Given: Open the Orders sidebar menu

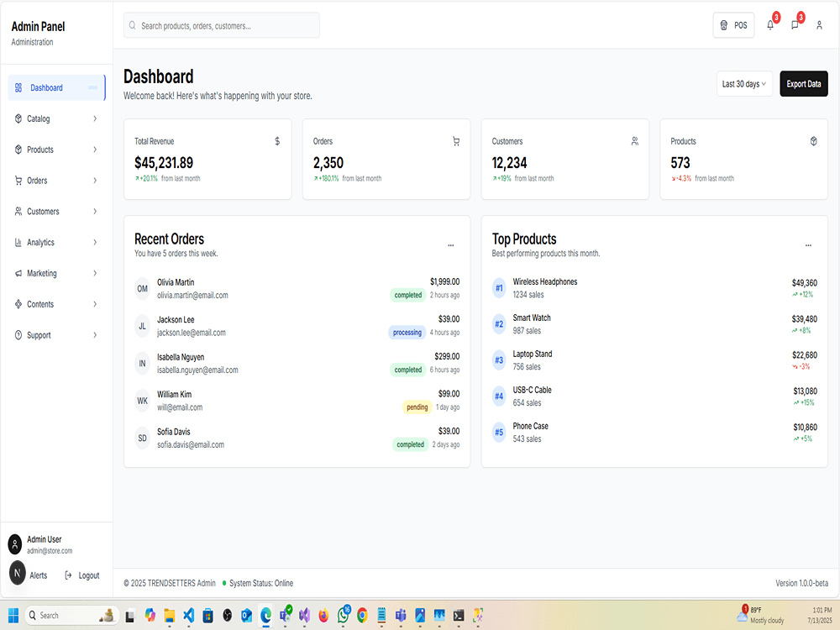Looking at the screenshot, I should [x=56, y=181].
